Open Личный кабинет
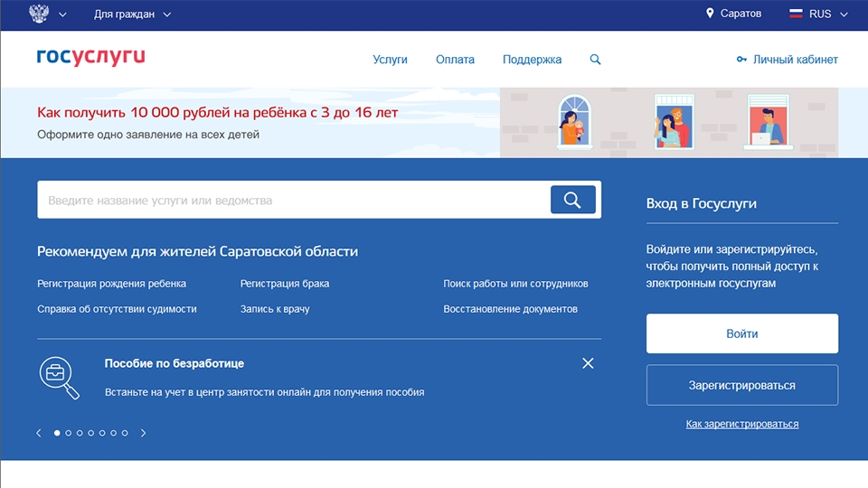The height and width of the screenshot is (488, 868). tap(795, 60)
